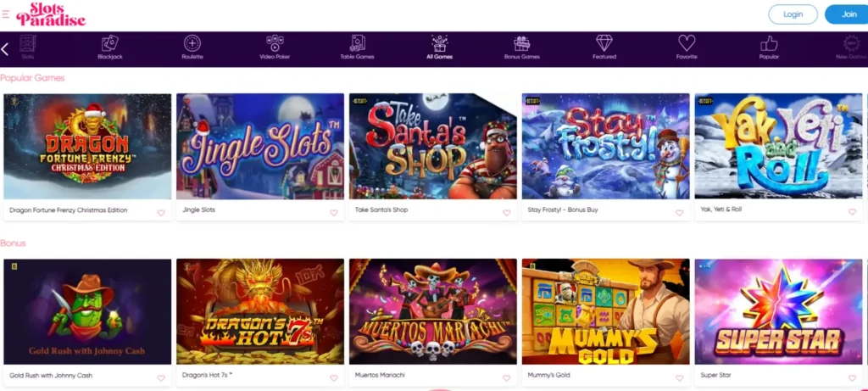Click the left arrow of the category bar
The width and height of the screenshot is (868, 391).
(4, 49)
